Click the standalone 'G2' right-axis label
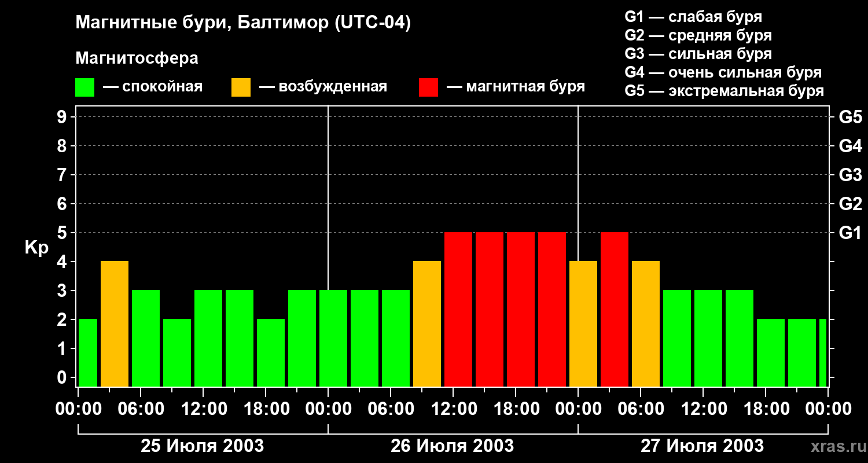Image resolution: width=868 pixels, height=463 pixels. click(850, 204)
